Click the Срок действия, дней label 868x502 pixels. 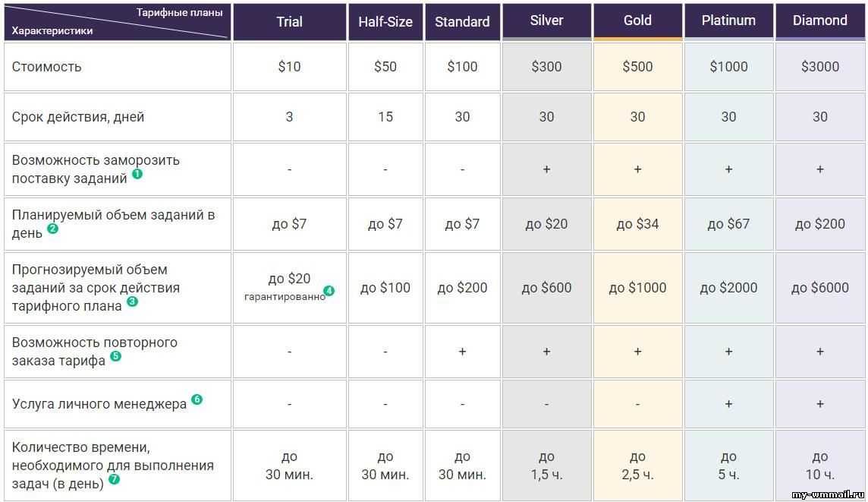coord(78,117)
